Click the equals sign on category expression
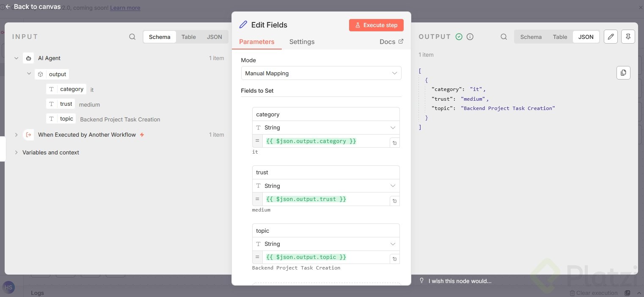 click(x=257, y=141)
